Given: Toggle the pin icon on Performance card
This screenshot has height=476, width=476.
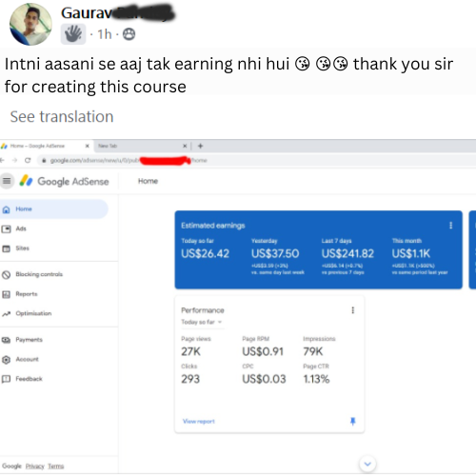Looking at the screenshot, I should [353, 422].
